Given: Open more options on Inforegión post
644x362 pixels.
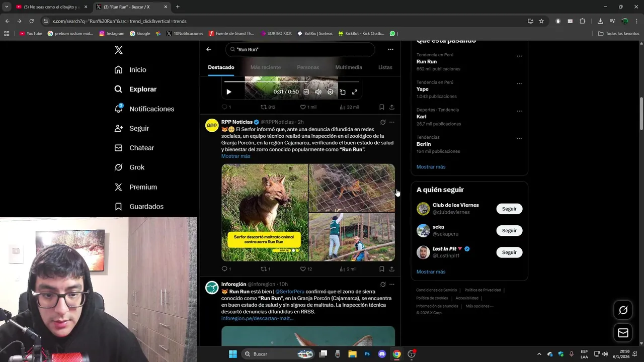Looking at the screenshot, I should pyautogui.click(x=392, y=285).
